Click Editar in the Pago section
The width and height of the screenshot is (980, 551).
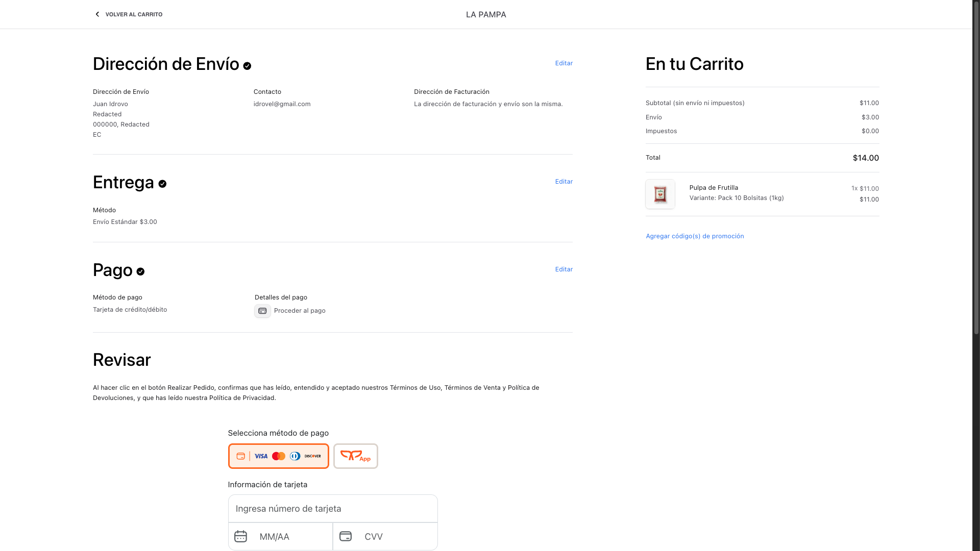point(563,269)
